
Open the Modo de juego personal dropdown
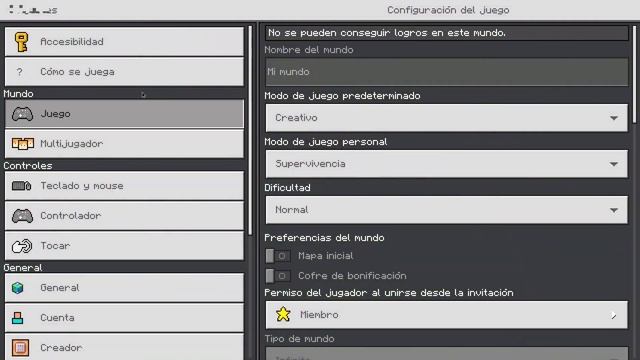(x=447, y=164)
